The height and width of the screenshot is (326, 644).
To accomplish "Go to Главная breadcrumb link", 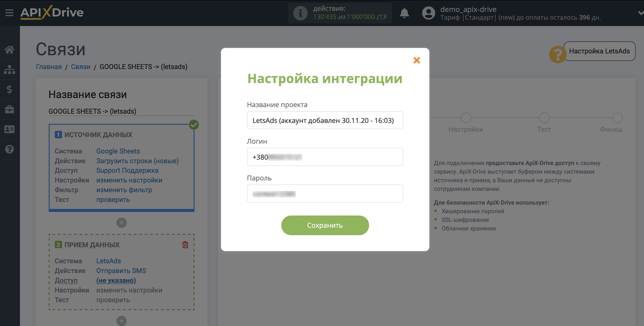I will (49, 67).
